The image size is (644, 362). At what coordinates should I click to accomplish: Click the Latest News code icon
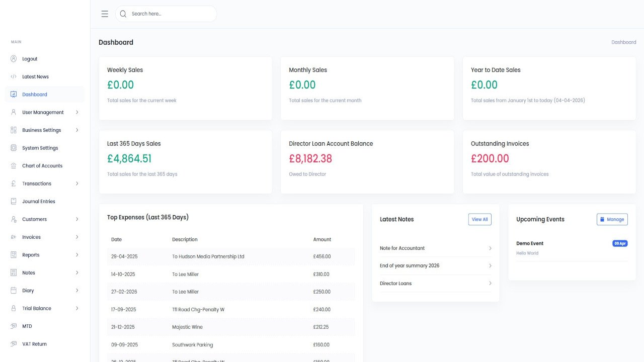[x=14, y=77]
